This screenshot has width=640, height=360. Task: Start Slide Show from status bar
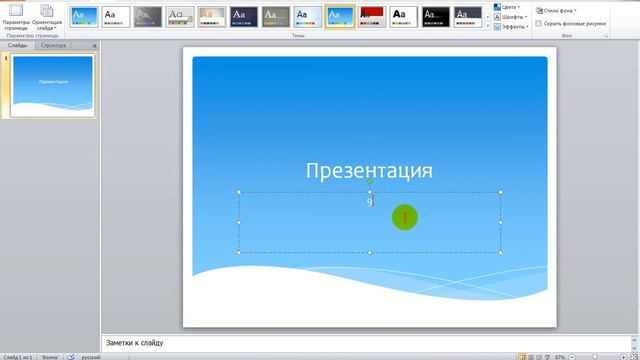click(547, 357)
